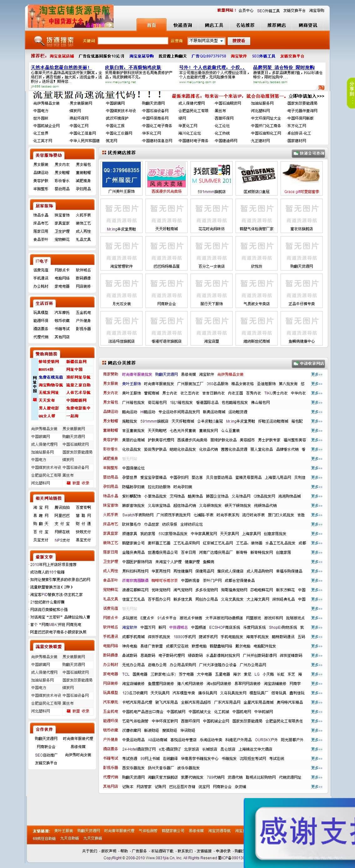This screenshot has width=355, height=868.
Task: Click 更多>> in the 户外健身 row
Action: click(x=317, y=740)
